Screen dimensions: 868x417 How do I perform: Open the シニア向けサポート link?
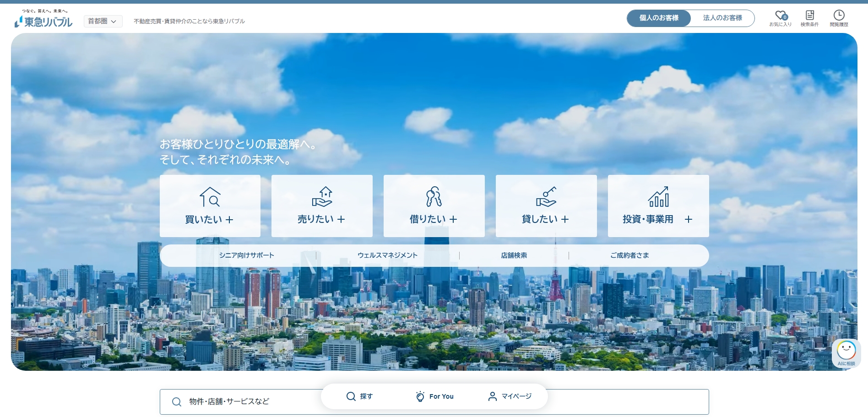click(x=246, y=255)
